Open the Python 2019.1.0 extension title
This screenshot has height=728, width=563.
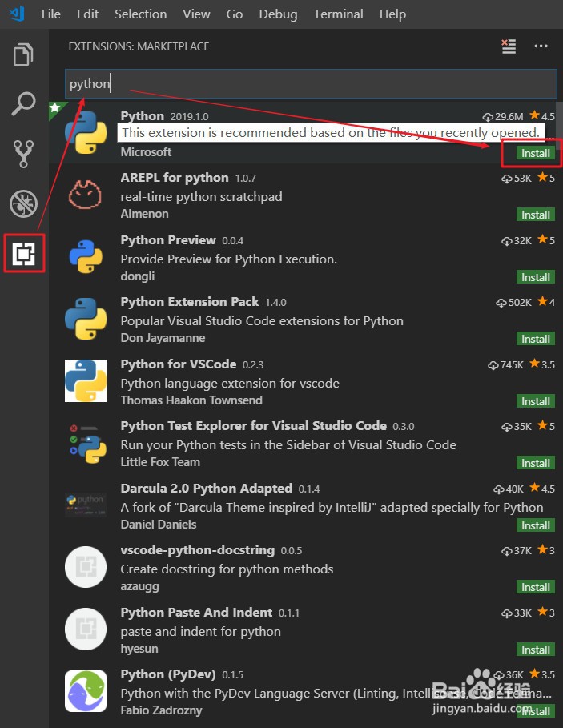tap(142, 115)
